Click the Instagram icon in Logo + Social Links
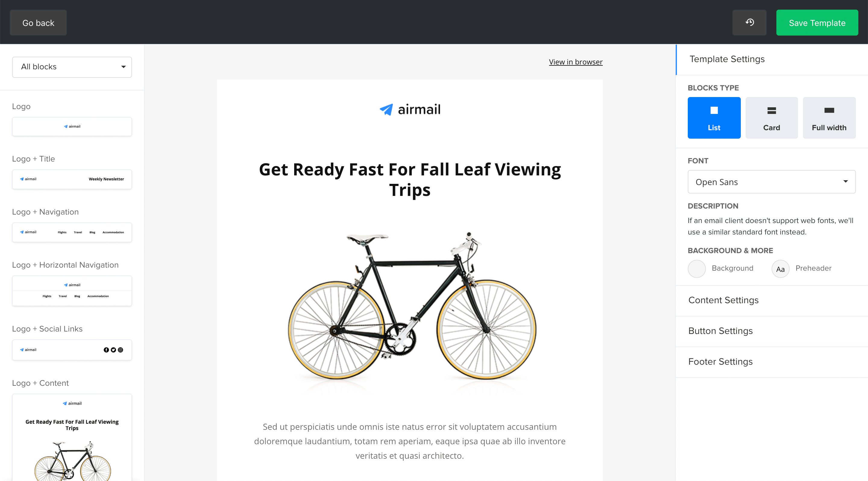 coord(120,350)
